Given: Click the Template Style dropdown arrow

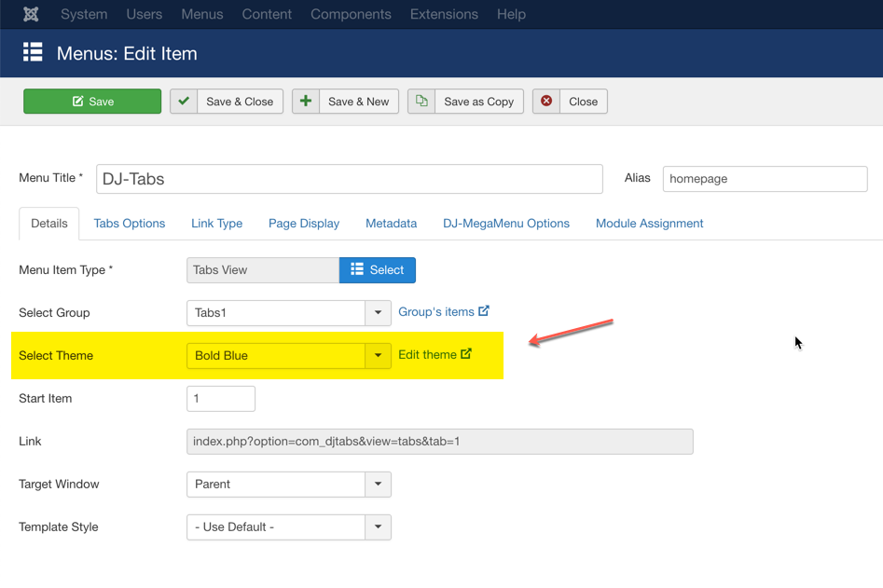Looking at the screenshot, I should (x=378, y=527).
